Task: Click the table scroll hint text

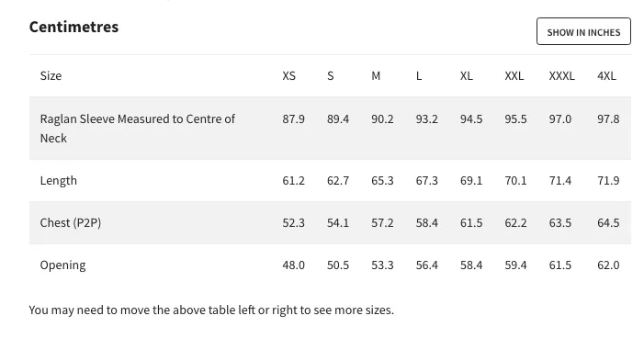Action: pyautogui.click(x=211, y=310)
